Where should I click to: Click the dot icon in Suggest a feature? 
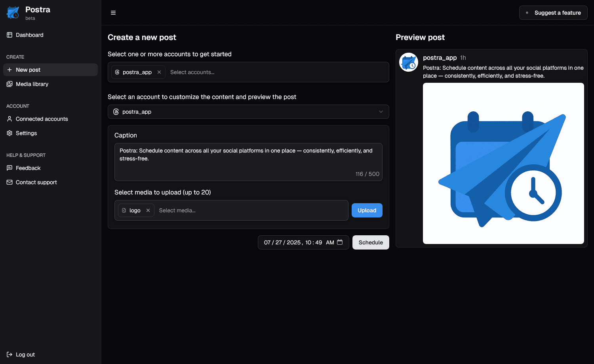pos(527,13)
